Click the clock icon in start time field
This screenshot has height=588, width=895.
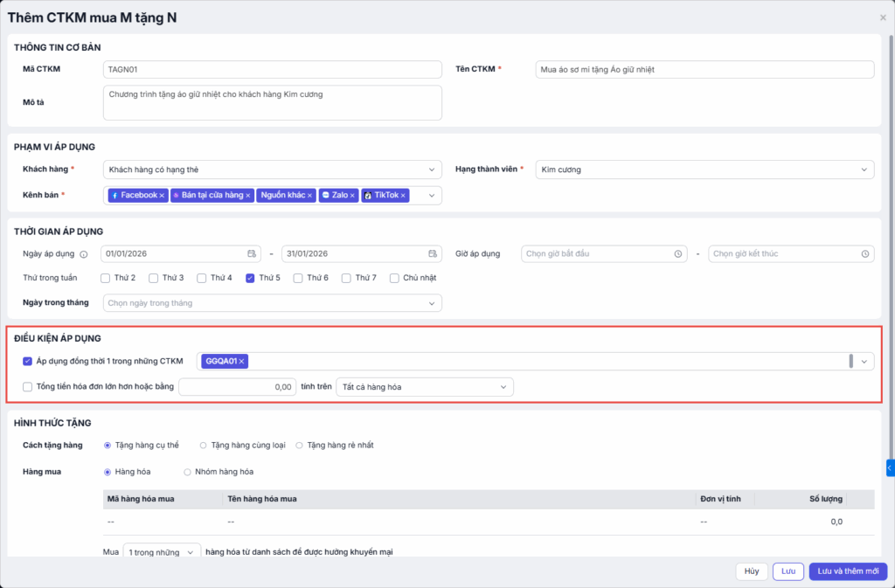pos(678,254)
